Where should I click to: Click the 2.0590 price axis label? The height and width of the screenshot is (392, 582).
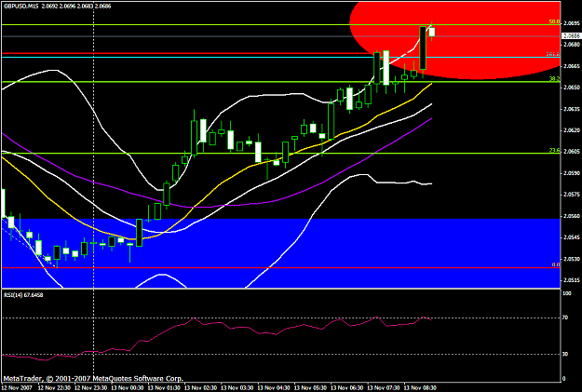tap(572, 173)
